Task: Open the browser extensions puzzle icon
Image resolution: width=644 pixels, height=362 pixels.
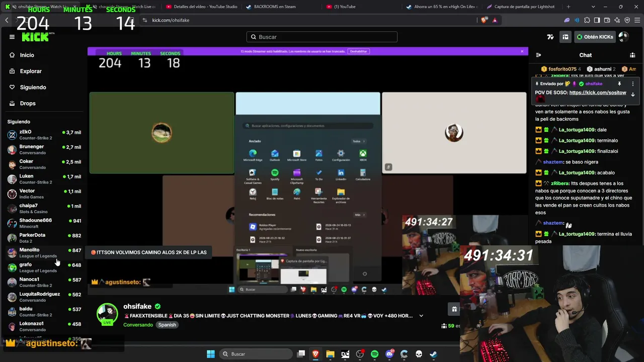Action: coord(587,20)
